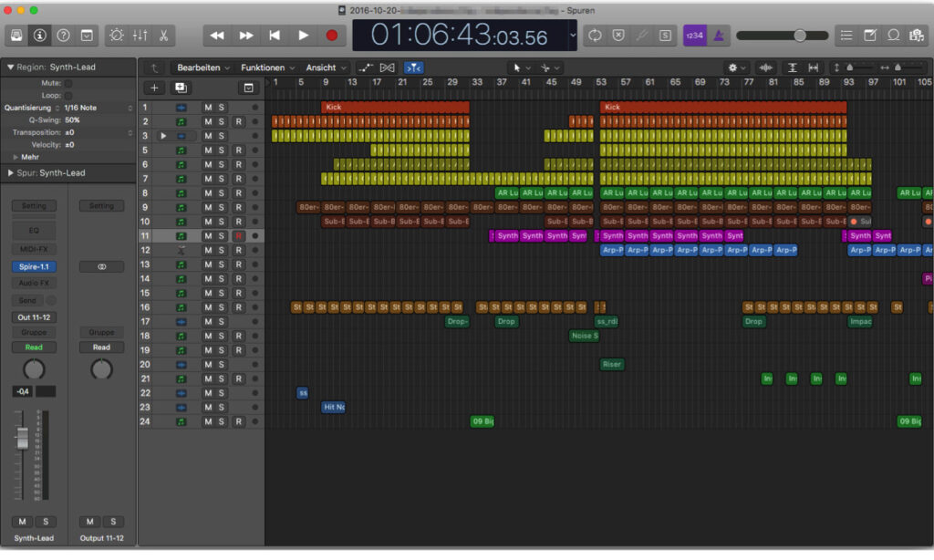The width and height of the screenshot is (934, 560).
Task: Select the first Kick region
Action: pos(395,108)
